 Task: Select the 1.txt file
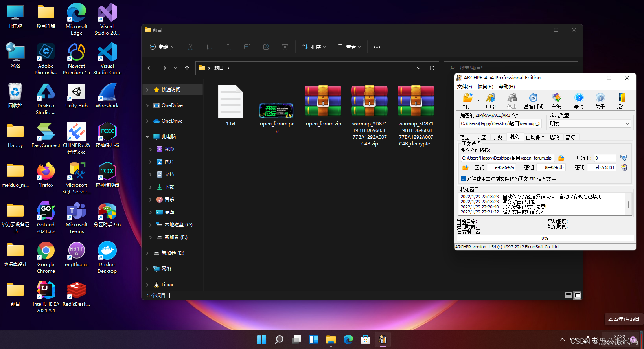point(231,105)
